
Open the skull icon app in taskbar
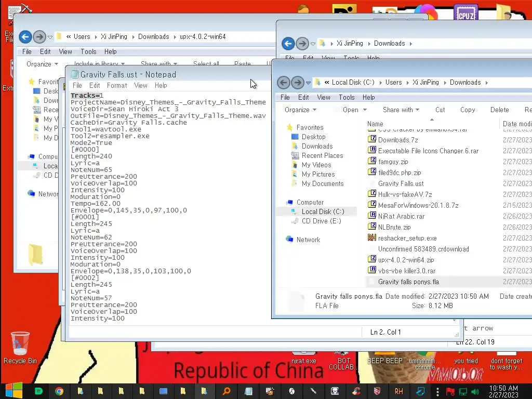point(335,391)
